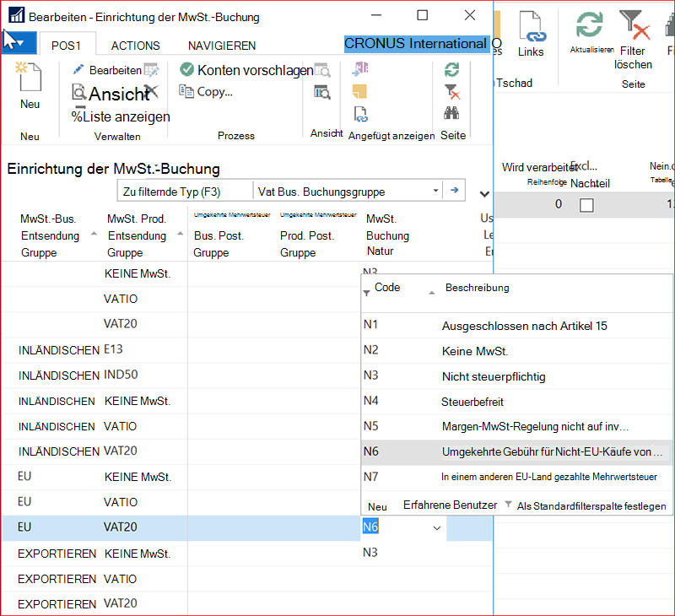Click the clear filter funnel icon in Seite group

452,92
